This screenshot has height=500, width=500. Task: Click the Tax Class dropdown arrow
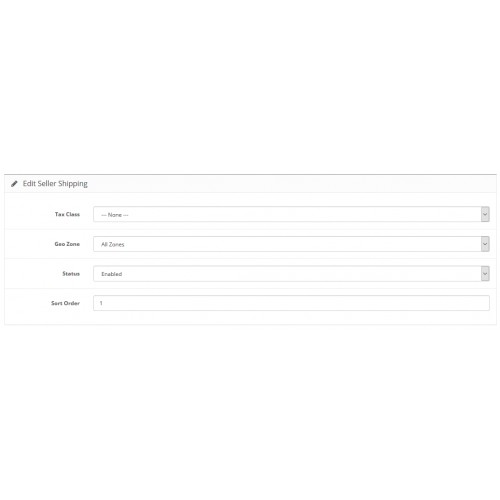[x=485, y=214]
